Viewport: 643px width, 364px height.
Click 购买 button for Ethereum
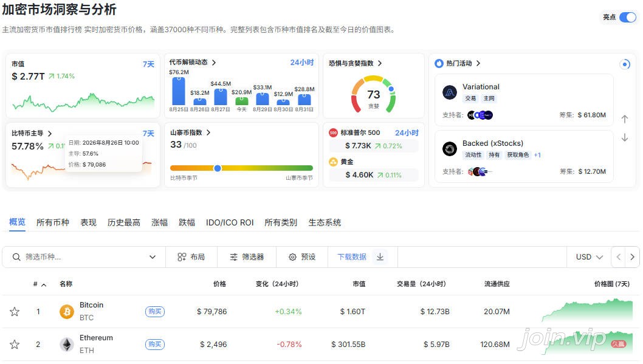(154, 345)
